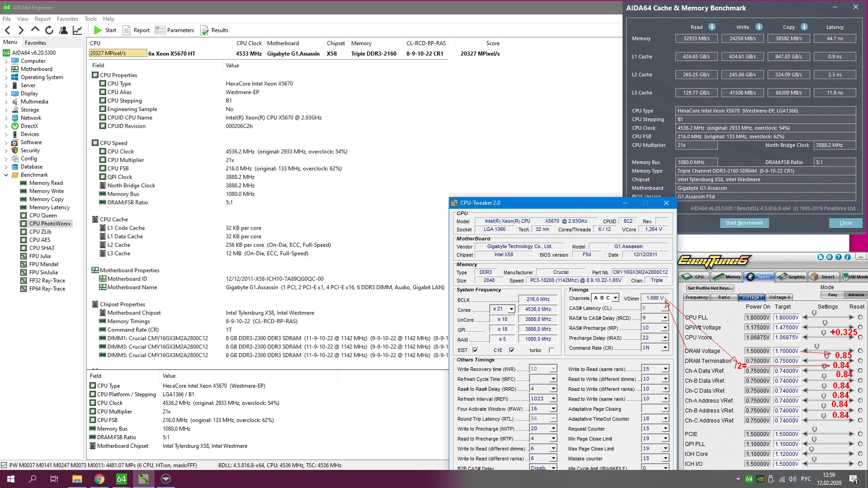Open Chrome from the taskbar
This screenshot has width=868, height=488.
click(x=99, y=479)
